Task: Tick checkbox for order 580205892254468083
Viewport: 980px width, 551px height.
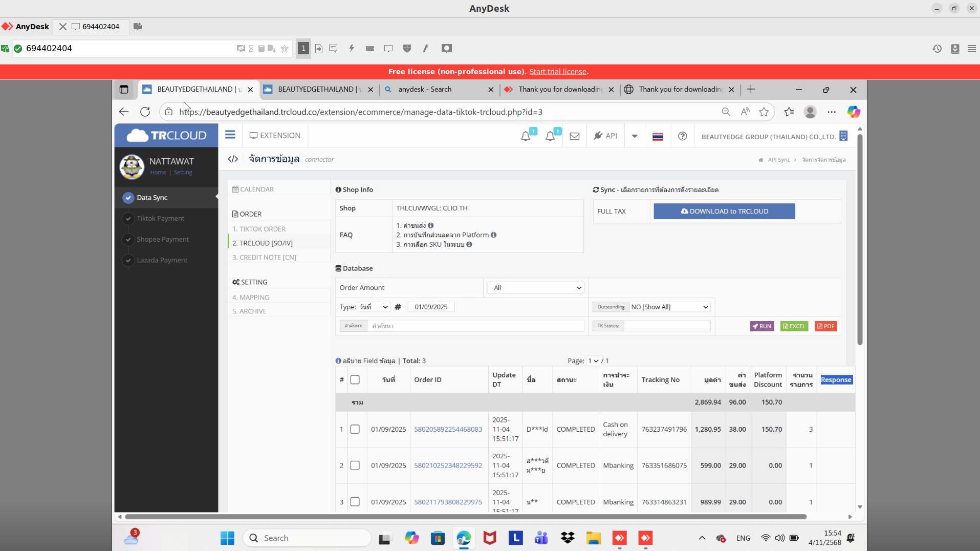Action: tap(355, 429)
